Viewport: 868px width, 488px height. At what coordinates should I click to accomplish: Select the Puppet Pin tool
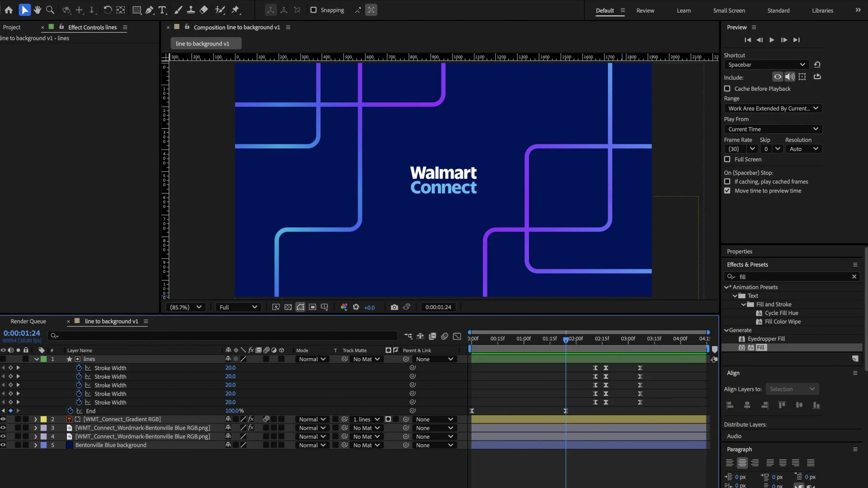click(x=236, y=10)
